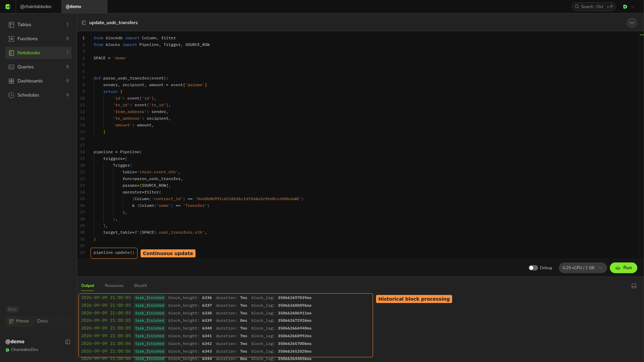Open the Docs link

point(42,321)
